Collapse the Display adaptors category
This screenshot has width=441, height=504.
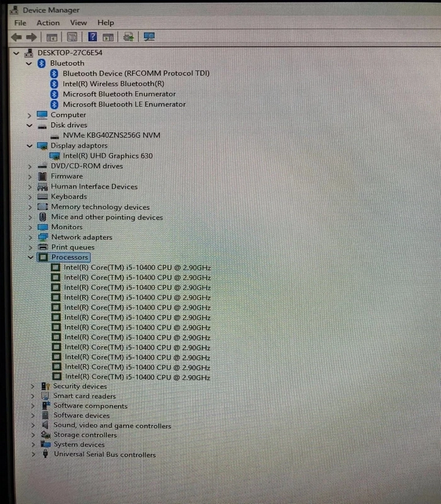tap(30, 146)
